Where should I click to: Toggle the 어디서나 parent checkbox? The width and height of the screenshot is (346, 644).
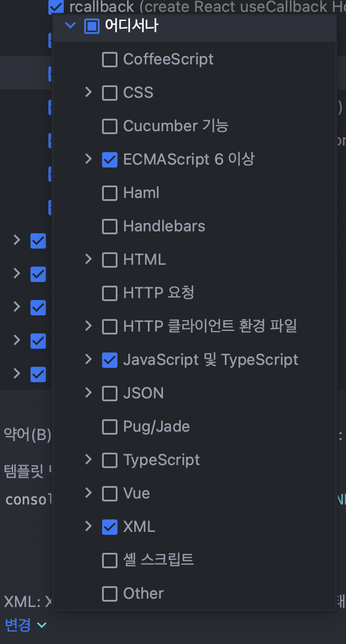tap(92, 26)
